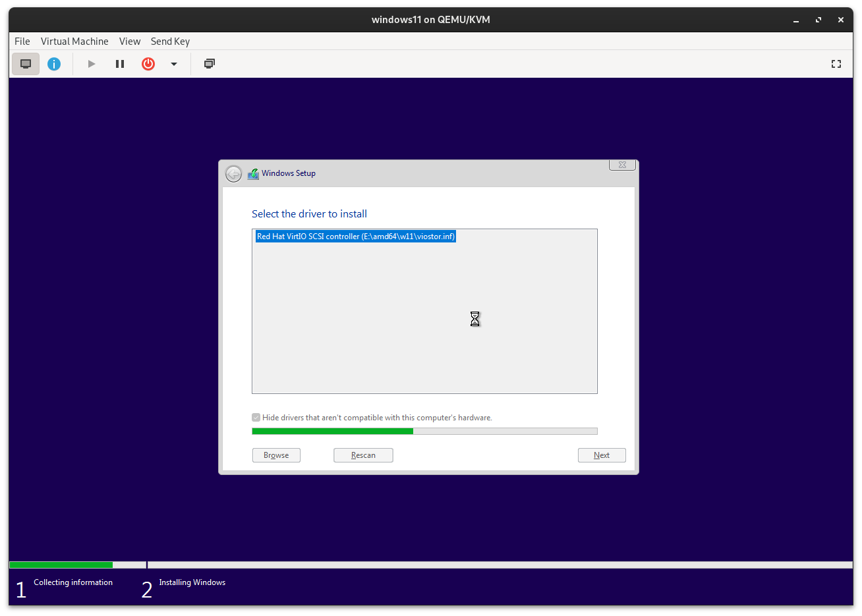Screen dimensions: 862x616
Task: Click the Rescan button
Action: click(x=363, y=455)
